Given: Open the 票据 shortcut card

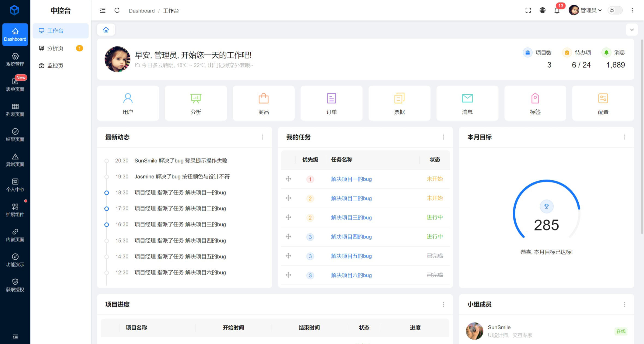Looking at the screenshot, I should tap(399, 103).
